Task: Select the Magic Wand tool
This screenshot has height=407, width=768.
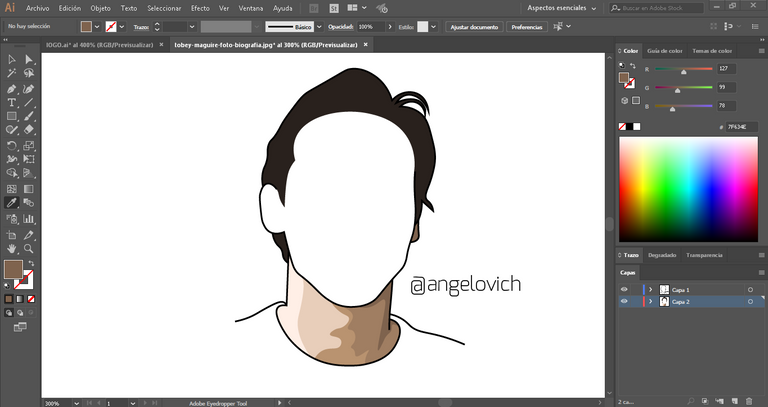Action: point(12,73)
